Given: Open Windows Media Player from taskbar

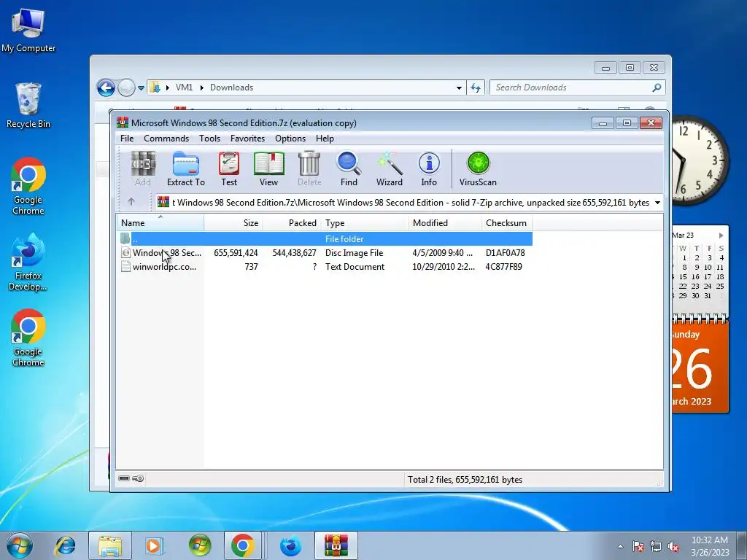Looking at the screenshot, I should point(154,545).
